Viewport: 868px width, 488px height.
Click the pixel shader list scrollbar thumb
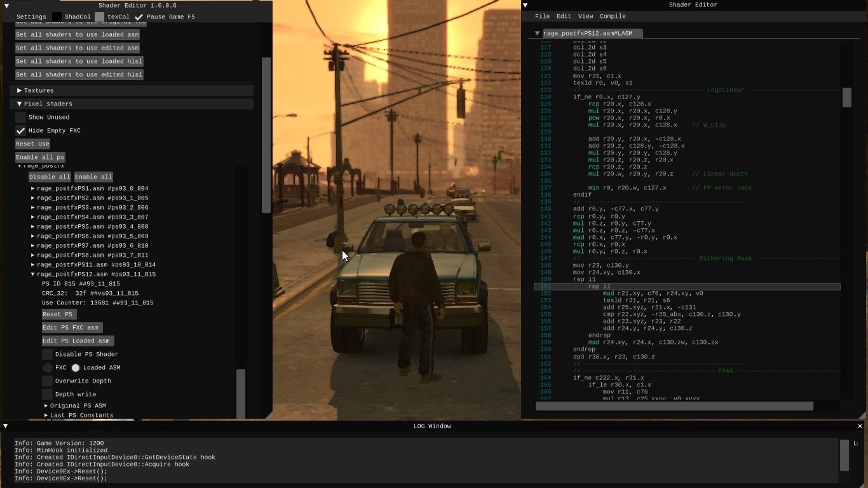(241, 394)
